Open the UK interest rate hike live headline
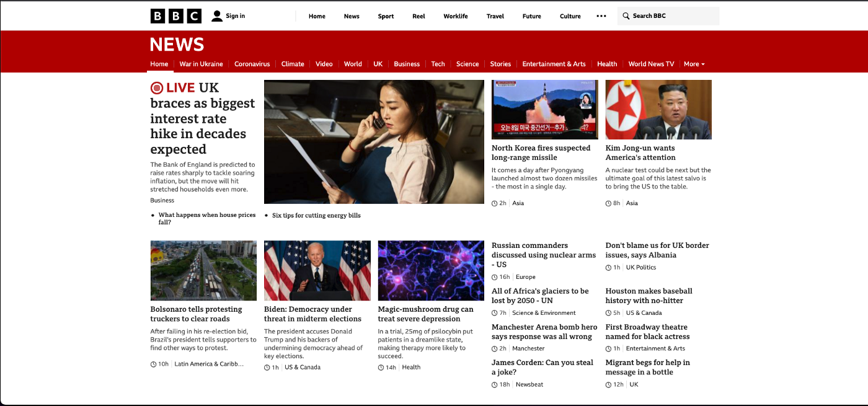Screen dimensions: 868x406 pos(203,118)
